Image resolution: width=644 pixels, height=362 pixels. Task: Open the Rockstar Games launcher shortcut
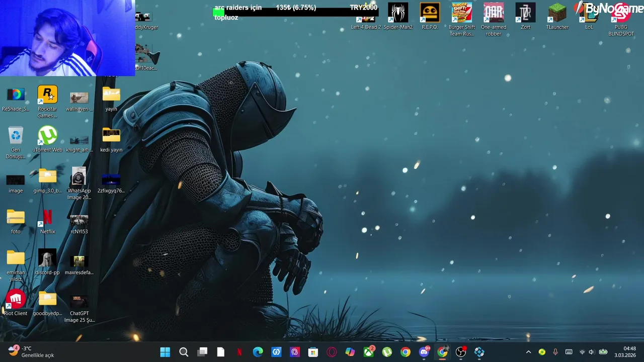(x=47, y=102)
